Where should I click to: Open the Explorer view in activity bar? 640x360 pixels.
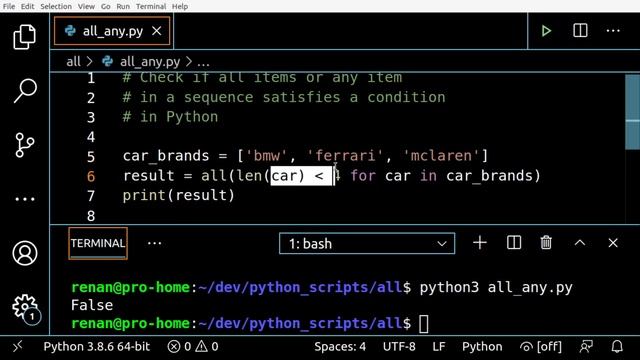(x=24, y=37)
